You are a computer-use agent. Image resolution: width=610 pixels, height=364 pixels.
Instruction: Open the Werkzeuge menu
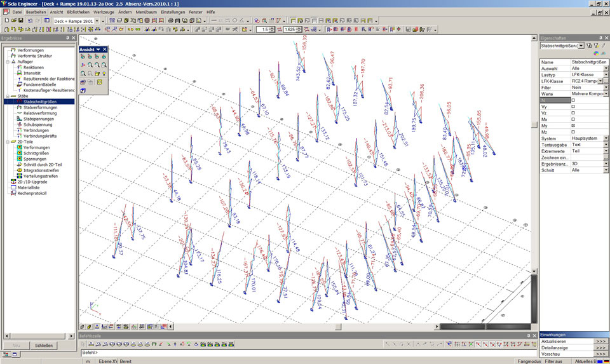pyautogui.click(x=104, y=12)
